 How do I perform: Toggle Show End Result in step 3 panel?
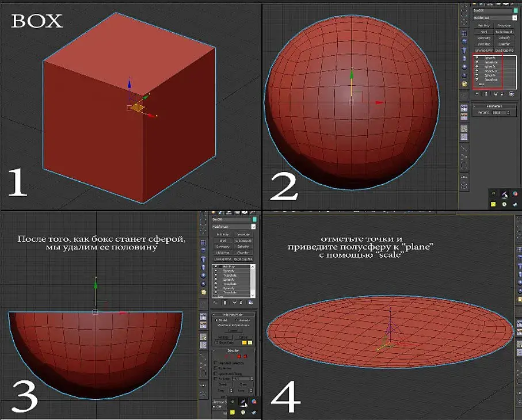pyautogui.click(x=224, y=303)
